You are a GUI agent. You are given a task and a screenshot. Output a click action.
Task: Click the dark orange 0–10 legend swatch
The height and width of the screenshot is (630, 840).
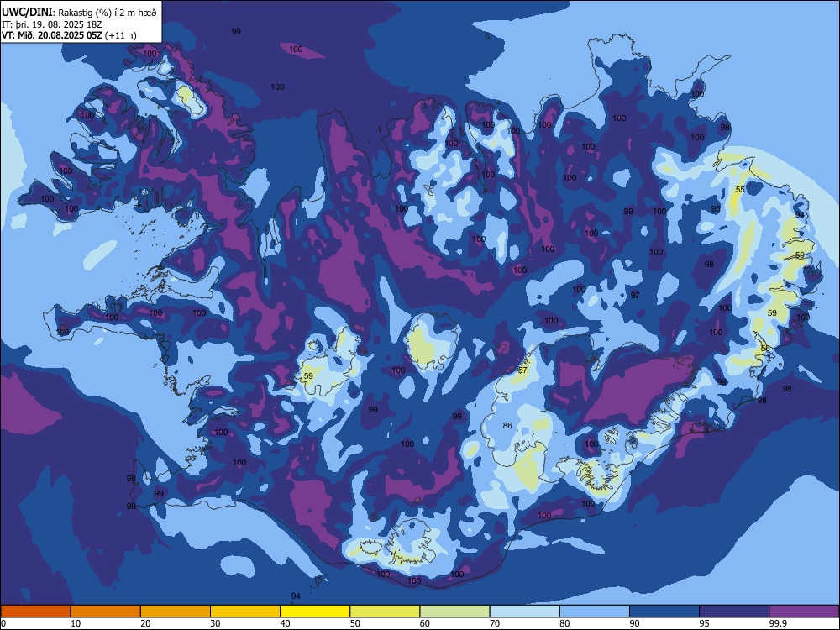pyautogui.click(x=35, y=612)
